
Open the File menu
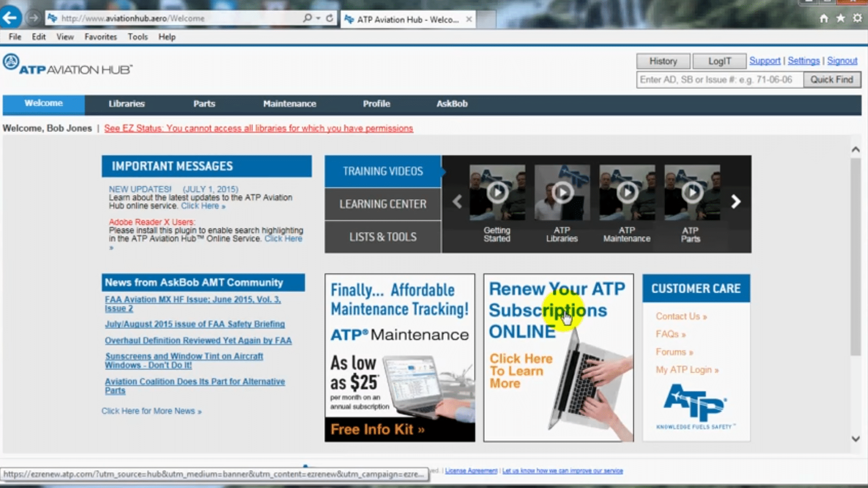(15, 37)
